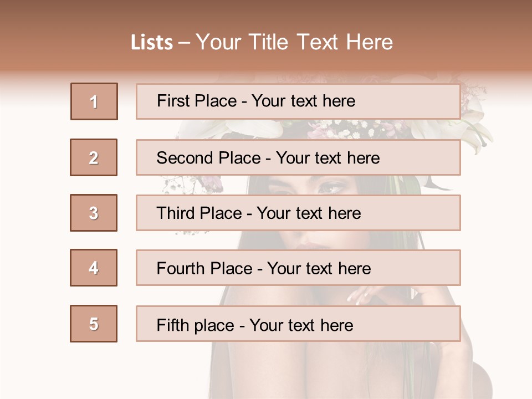532x399 pixels.
Task: Click the "First Place" text bar
Action: (x=298, y=101)
